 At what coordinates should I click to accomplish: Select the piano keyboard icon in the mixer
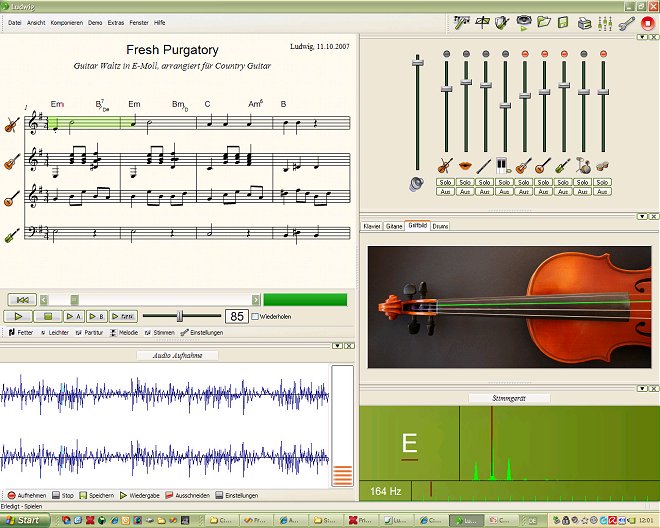pyautogui.click(x=504, y=165)
